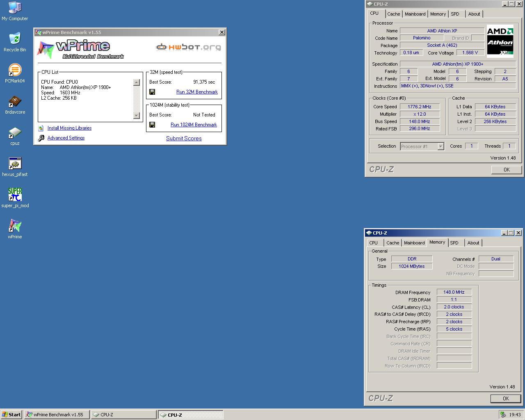Run the 32M benchmark

coord(197,92)
